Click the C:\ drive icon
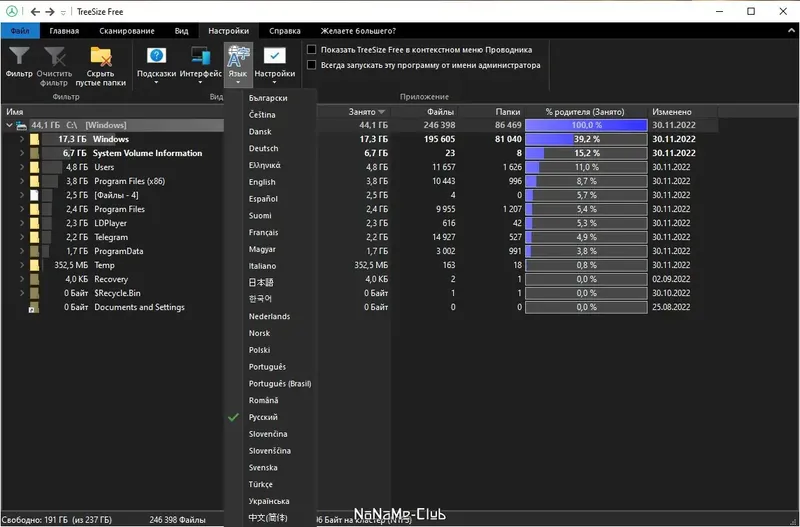 pyautogui.click(x=21, y=125)
